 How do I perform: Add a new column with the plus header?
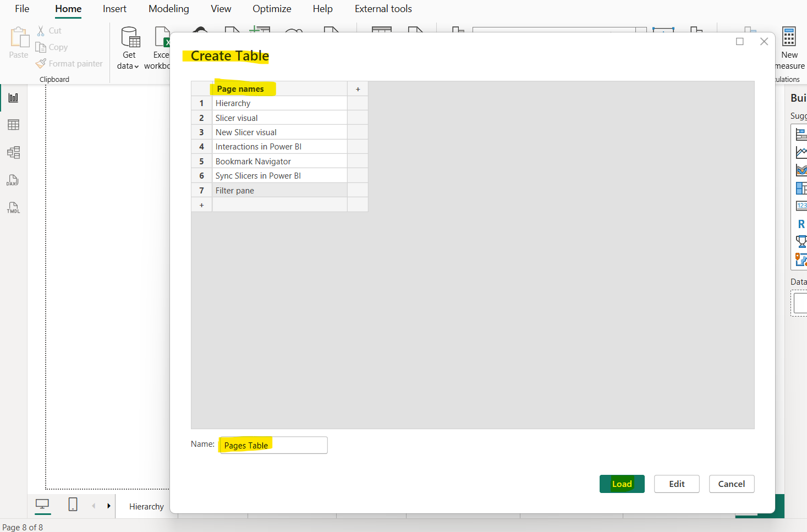[x=358, y=88]
